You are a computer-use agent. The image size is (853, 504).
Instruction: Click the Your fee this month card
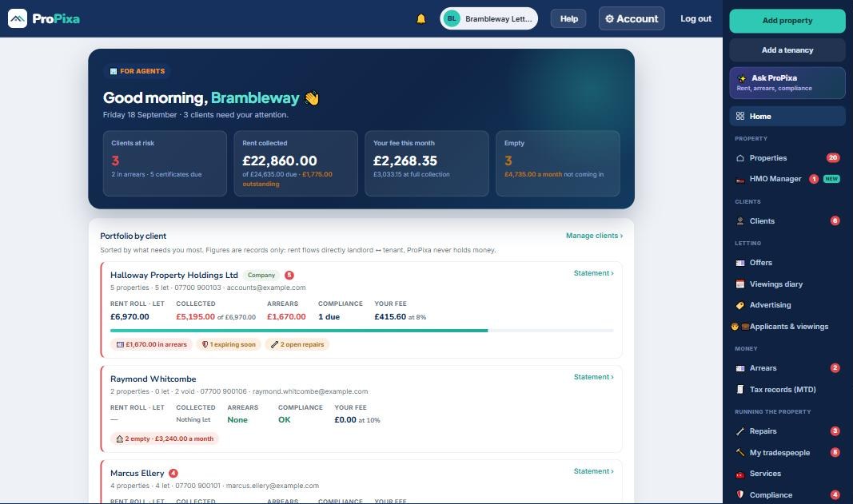tap(427, 163)
